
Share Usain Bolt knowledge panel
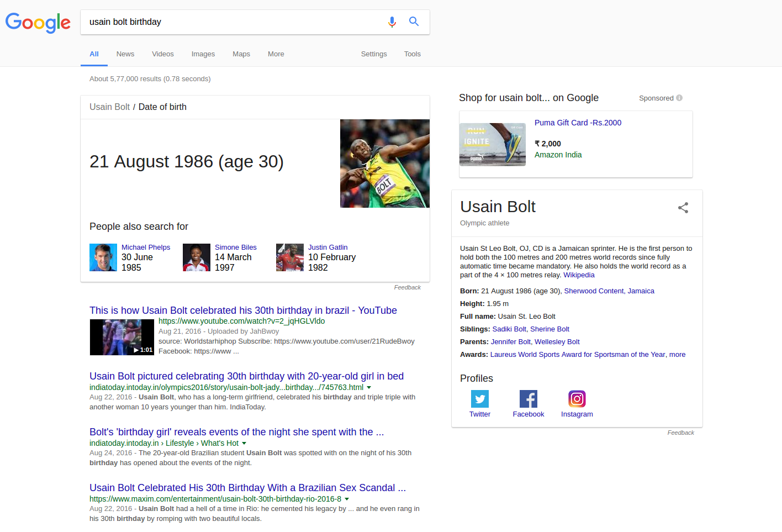(683, 208)
